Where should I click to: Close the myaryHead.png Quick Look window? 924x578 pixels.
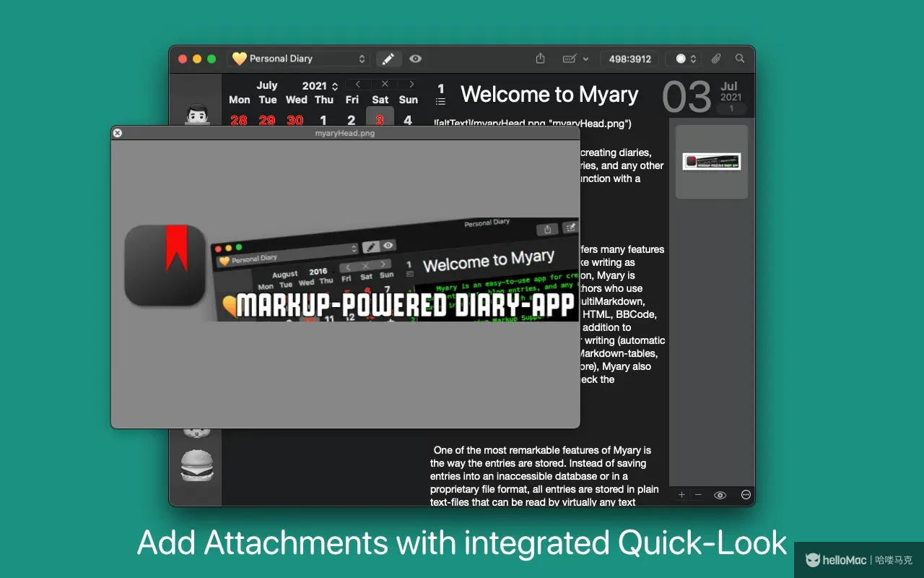coord(118,133)
